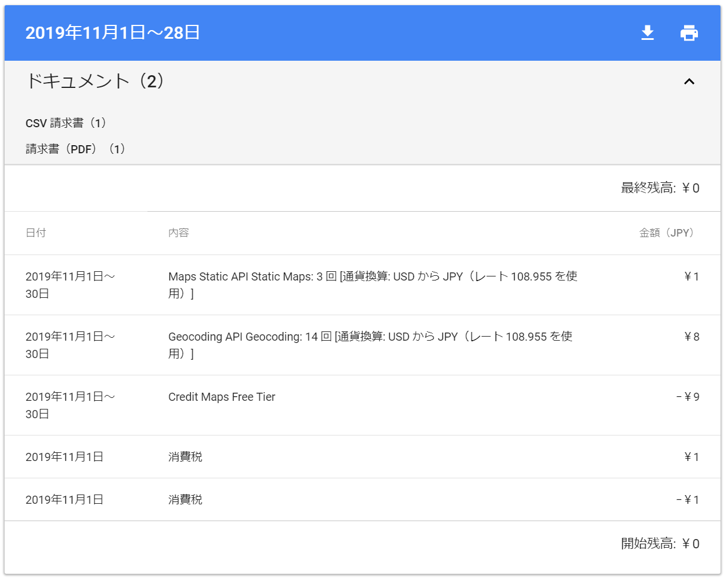Click the 消費税 entry with amount −¥1
Screen dimensions: 728x583
[185, 500]
